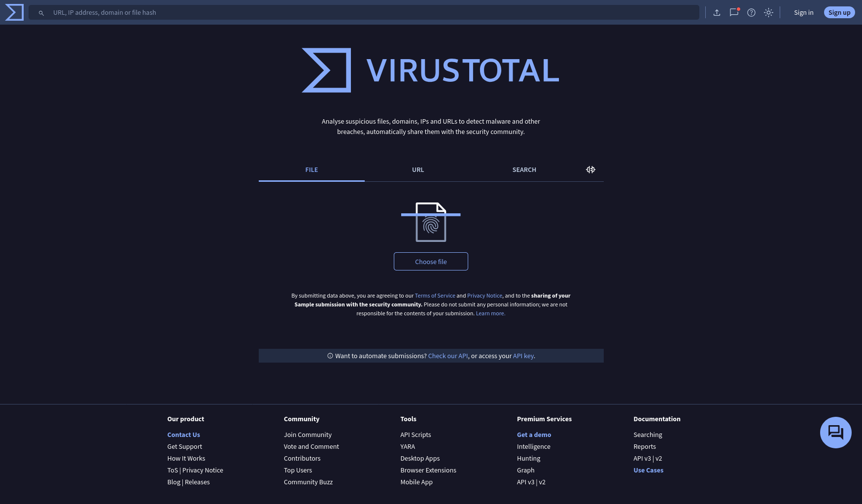Click the Sign up button

click(839, 12)
